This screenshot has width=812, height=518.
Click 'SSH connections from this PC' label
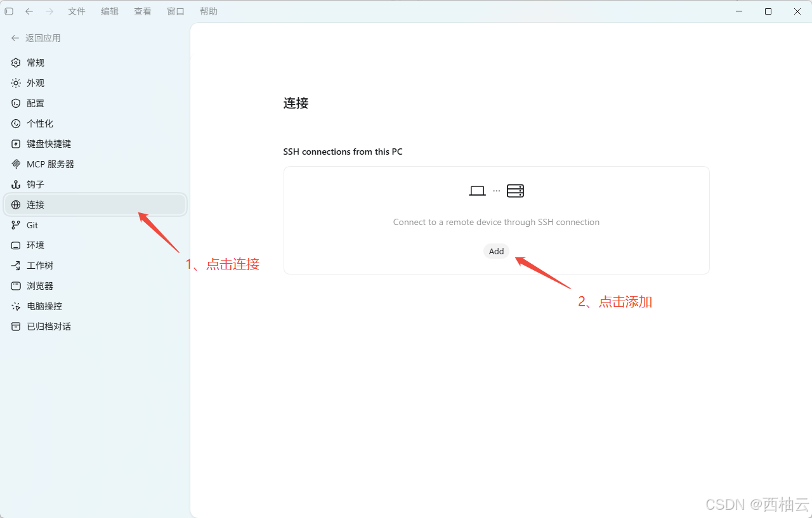(343, 152)
